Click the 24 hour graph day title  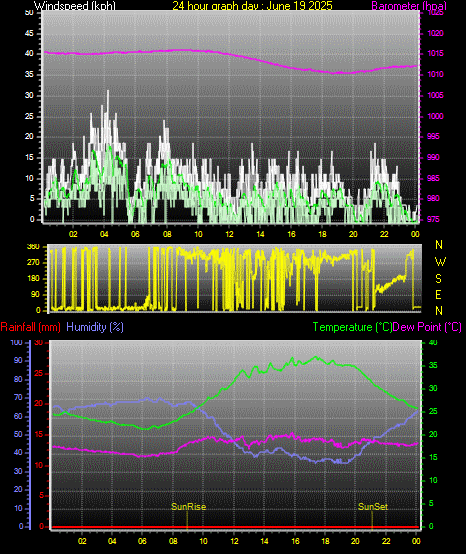tap(252, 6)
